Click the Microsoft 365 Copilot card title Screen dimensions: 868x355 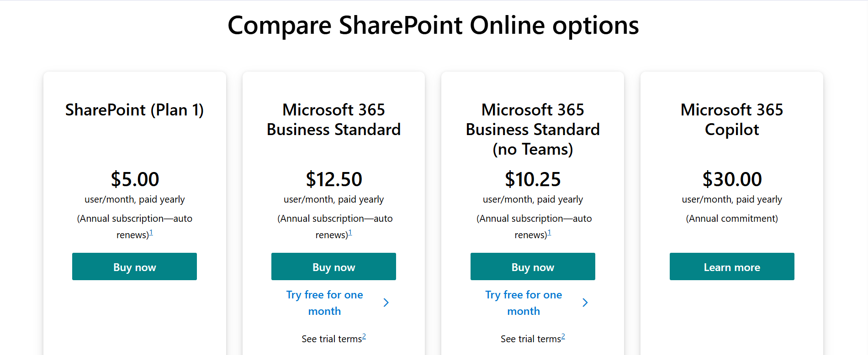[732, 120]
